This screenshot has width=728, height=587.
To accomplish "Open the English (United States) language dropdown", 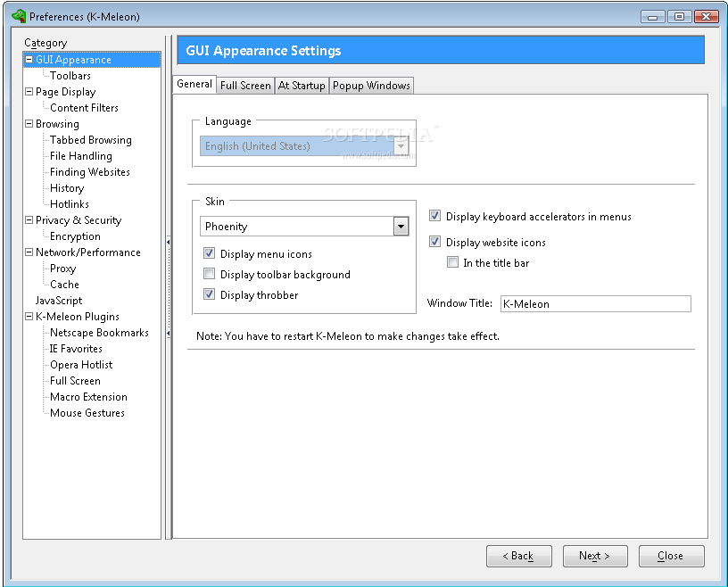I will coord(401,146).
